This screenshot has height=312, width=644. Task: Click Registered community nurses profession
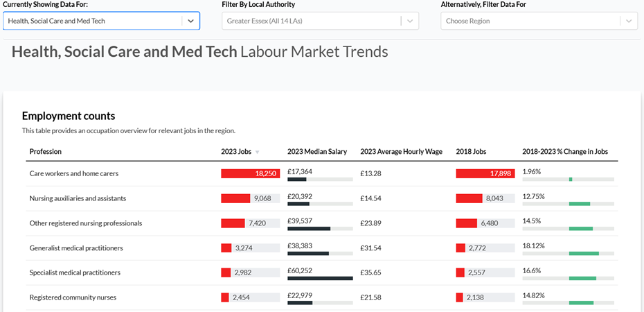tap(73, 297)
